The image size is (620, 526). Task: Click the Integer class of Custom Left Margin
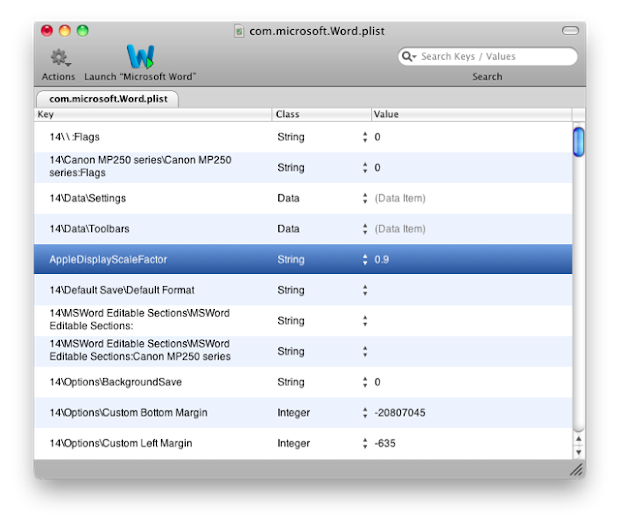pyautogui.click(x=293, y=443)
